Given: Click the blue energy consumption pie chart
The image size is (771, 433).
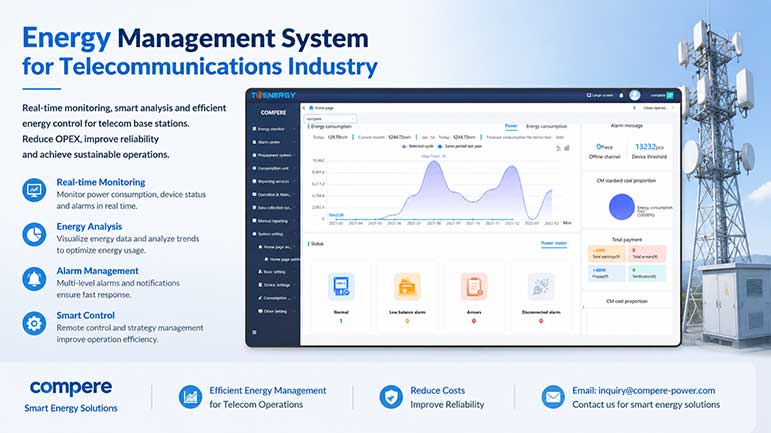Looking at the screenshot, I should click(x=622, y=206).
